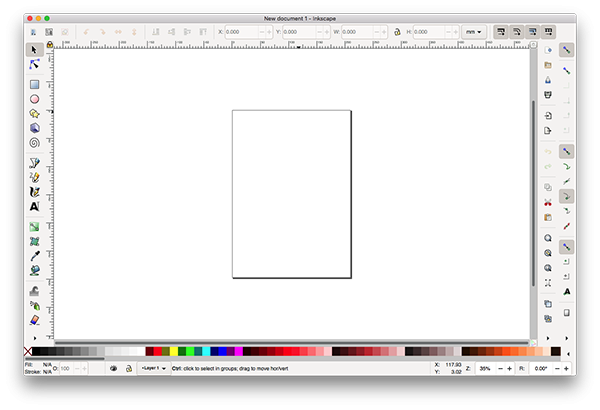This screenshot has height=410, width=600.
Task: Click the Fill N/A indicator
Action: click(x=38, y=364)
